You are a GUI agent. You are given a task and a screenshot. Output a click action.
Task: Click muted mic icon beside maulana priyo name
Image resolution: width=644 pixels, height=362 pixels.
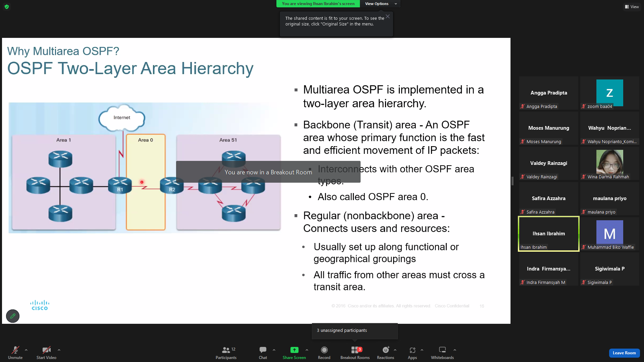[584, 212]
